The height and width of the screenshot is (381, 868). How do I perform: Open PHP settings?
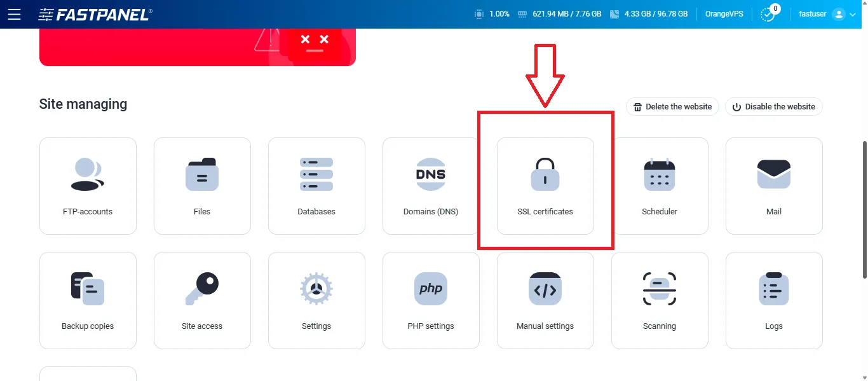[431, 299]
